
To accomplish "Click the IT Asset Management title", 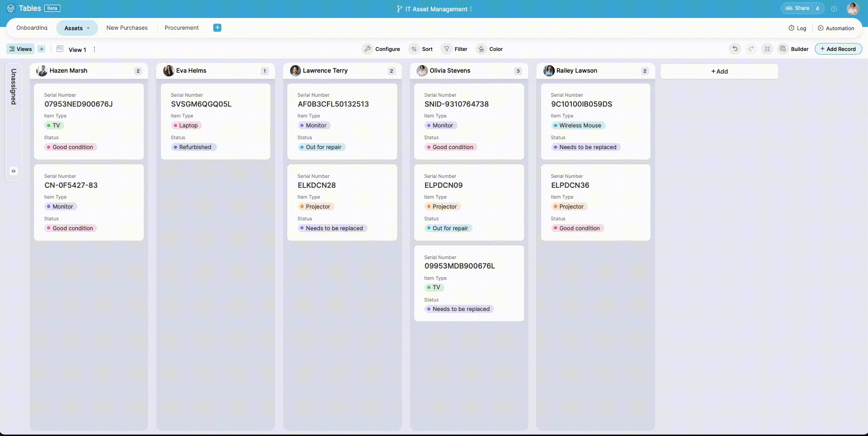I will (436, 9).
